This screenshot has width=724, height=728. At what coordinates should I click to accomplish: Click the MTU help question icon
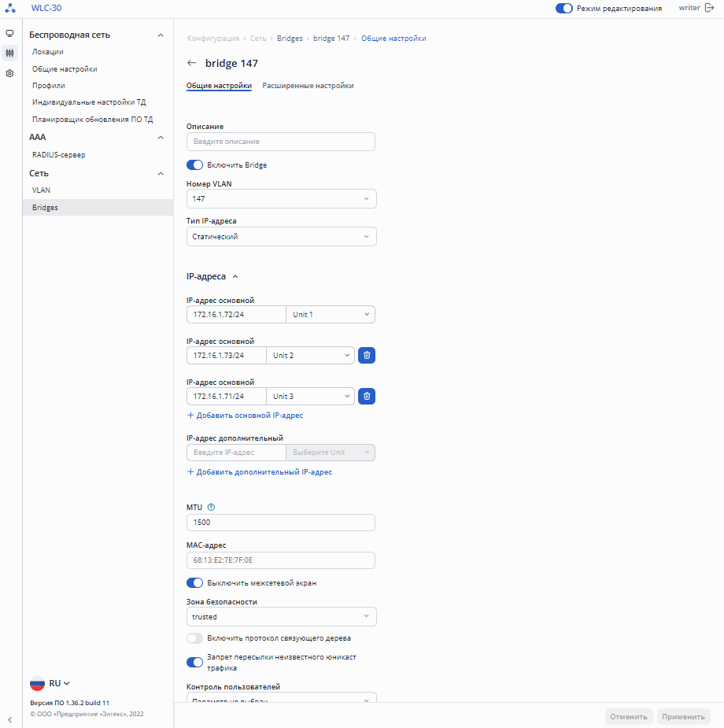coord(210,507)
